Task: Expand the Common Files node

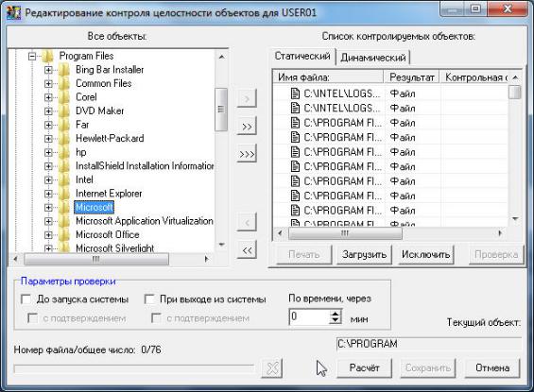Action: click(48, 84)
